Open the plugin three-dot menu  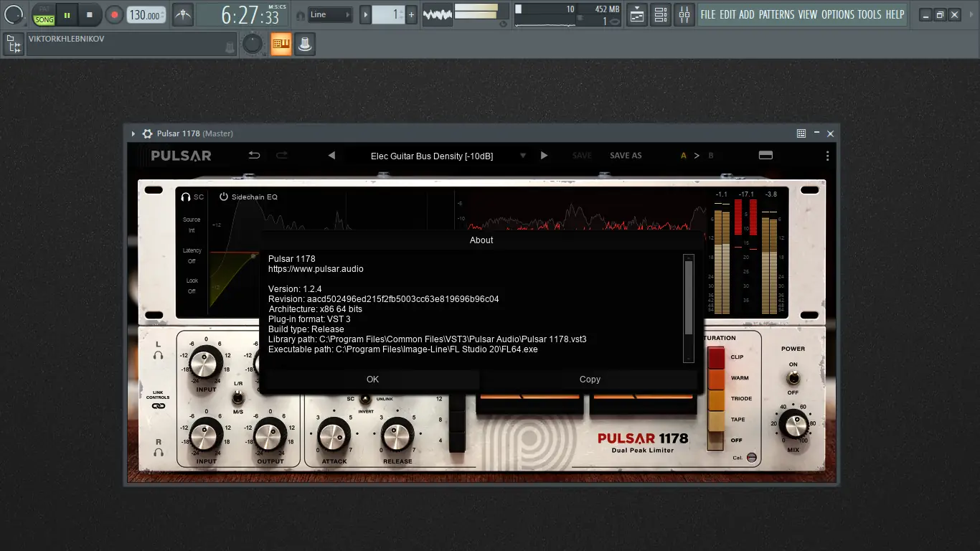(x=826, y=155)
